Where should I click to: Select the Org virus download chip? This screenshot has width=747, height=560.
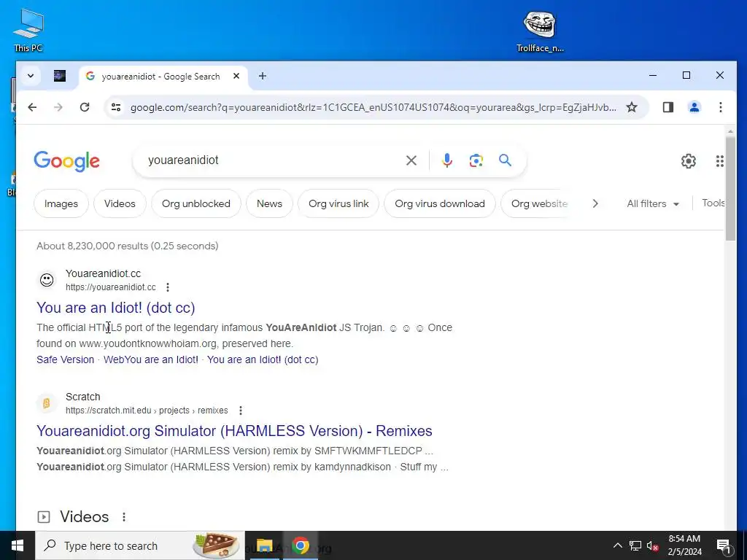pyautogui.click(x=440, y=203)
